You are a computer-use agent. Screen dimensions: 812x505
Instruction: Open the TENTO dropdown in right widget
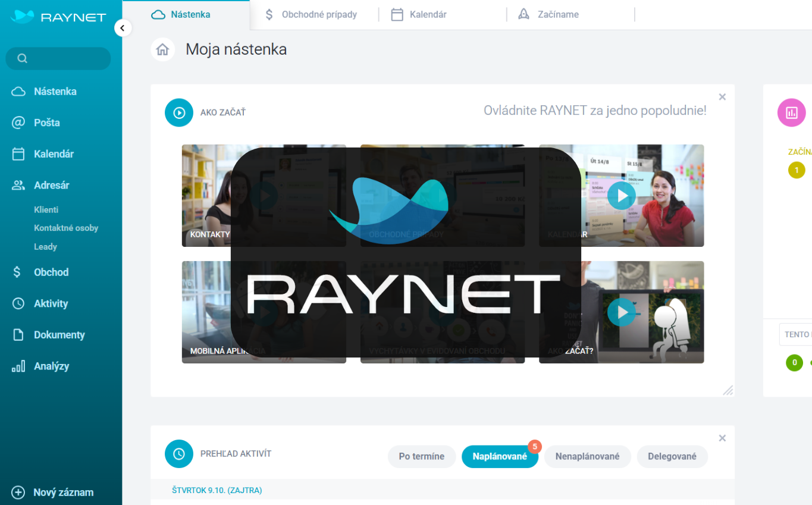pos(796,334)
